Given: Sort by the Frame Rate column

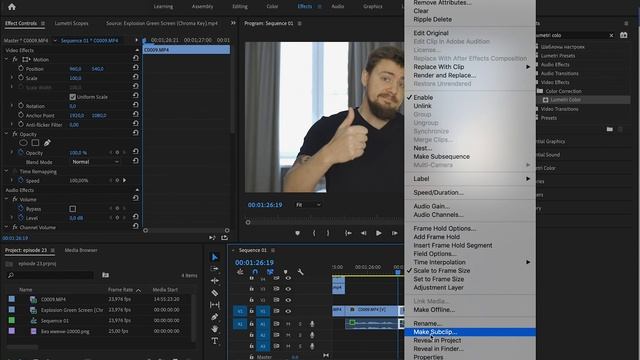Looking at the screenshot, I should pos(121,290).
